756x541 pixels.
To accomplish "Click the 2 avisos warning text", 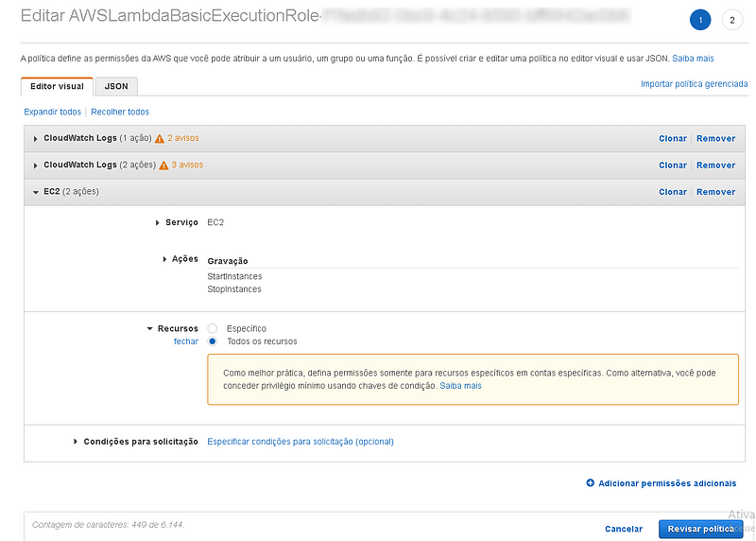I will 182,138.
